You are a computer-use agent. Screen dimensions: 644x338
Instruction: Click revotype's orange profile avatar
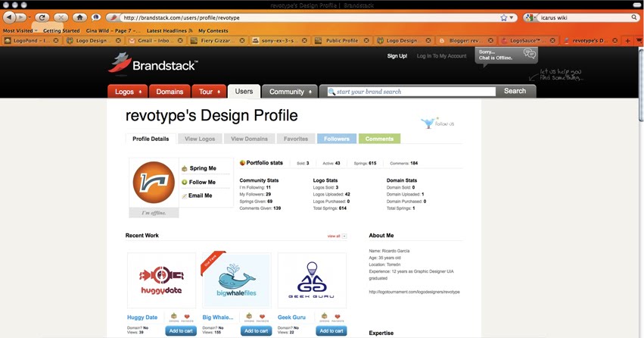[154, 182]
